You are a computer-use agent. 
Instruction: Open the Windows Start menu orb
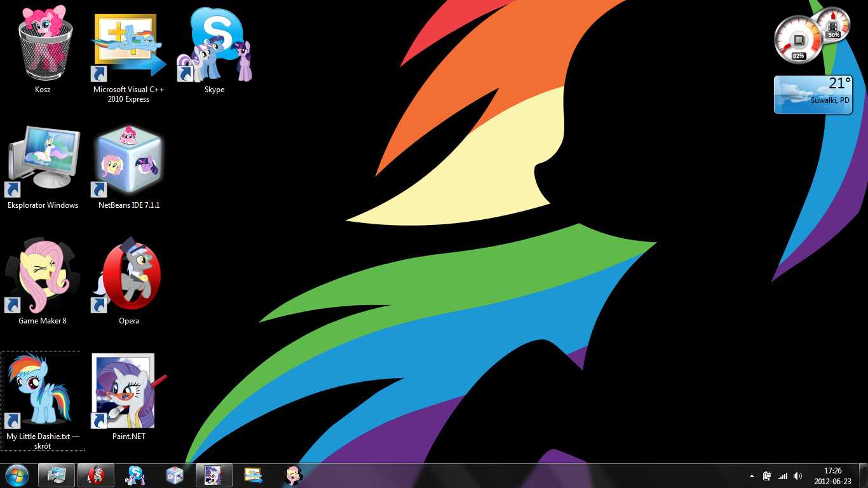[17, 475]
